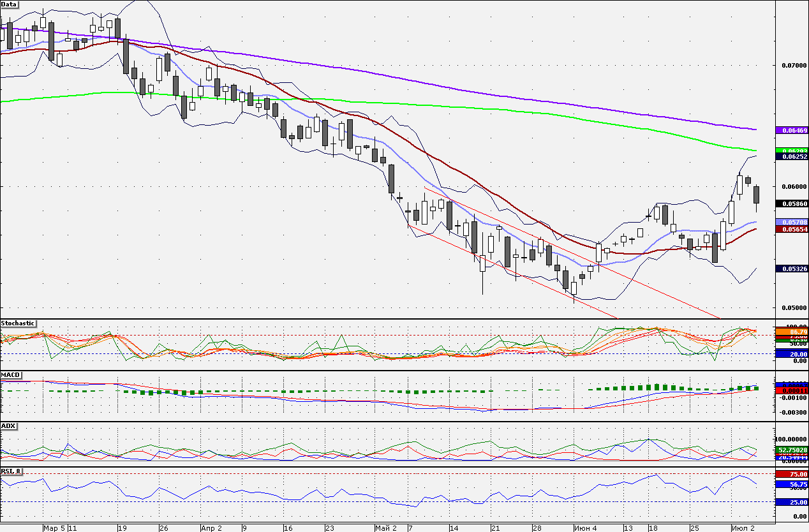Click the light blue 0.05708 price tag
The height and width of the screenshot is (532, 809).
[792, 222]
